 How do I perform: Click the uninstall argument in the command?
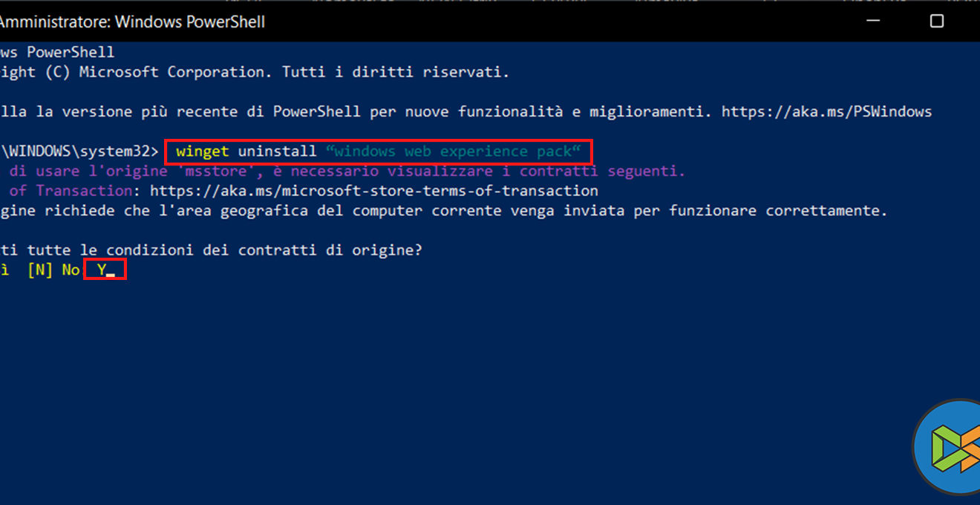tap(277, 152)
